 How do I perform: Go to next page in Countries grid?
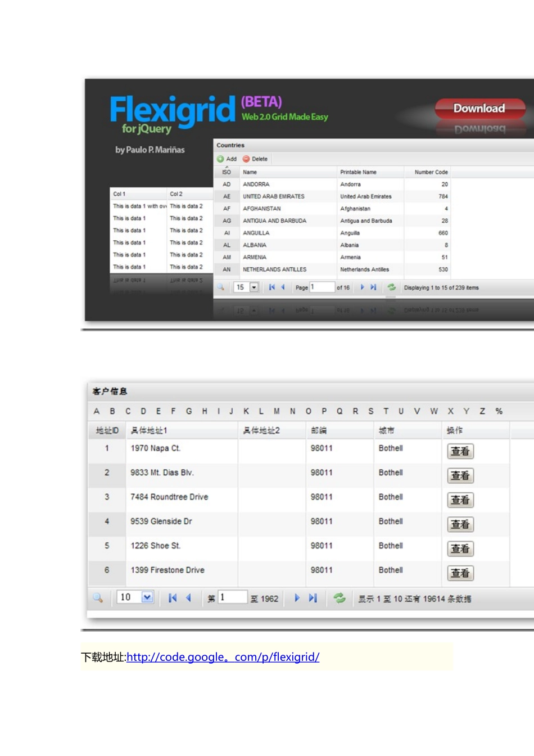(x=362, y=287)
